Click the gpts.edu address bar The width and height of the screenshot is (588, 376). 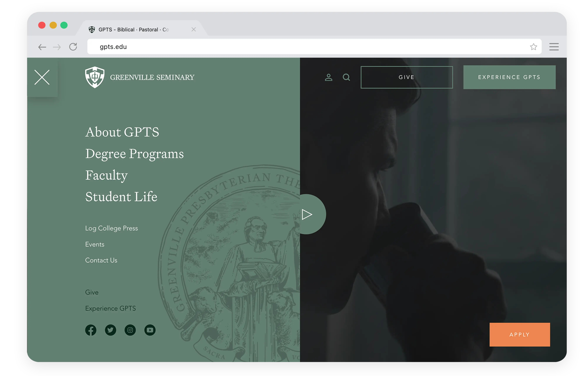(314, 46)
